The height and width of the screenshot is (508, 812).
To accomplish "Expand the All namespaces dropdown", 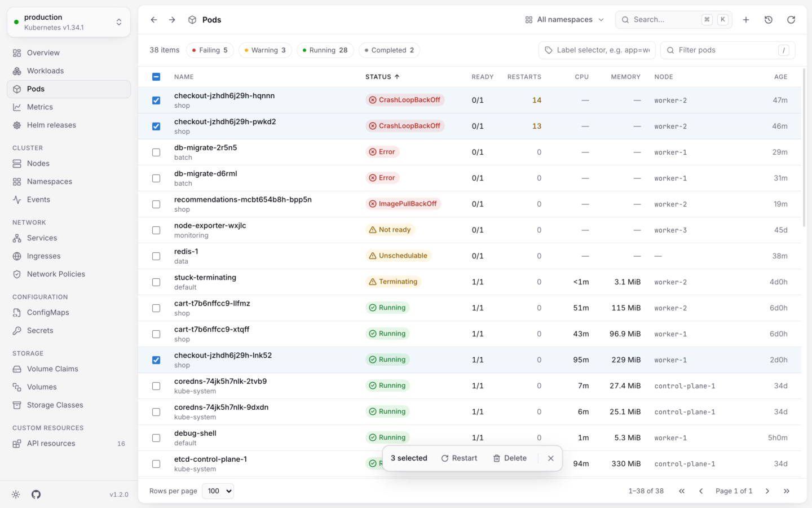I will click(x=564, y=20).
